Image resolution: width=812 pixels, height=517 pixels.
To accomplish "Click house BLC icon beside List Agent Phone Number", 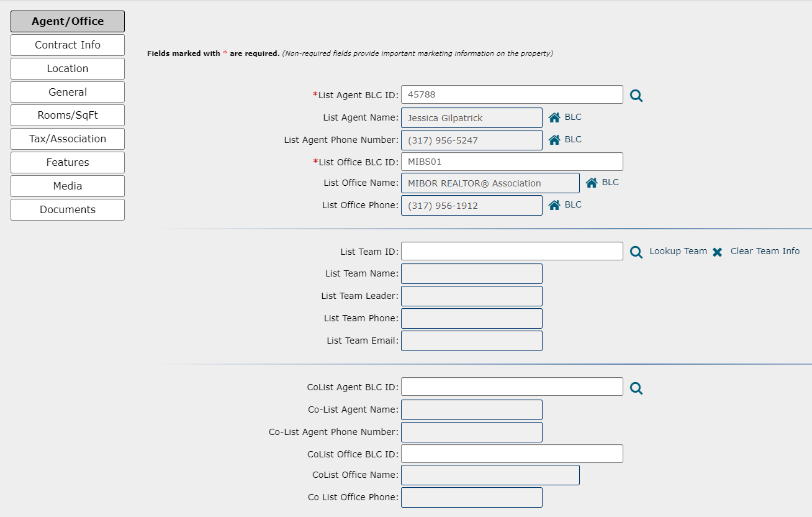I will 554,140.
